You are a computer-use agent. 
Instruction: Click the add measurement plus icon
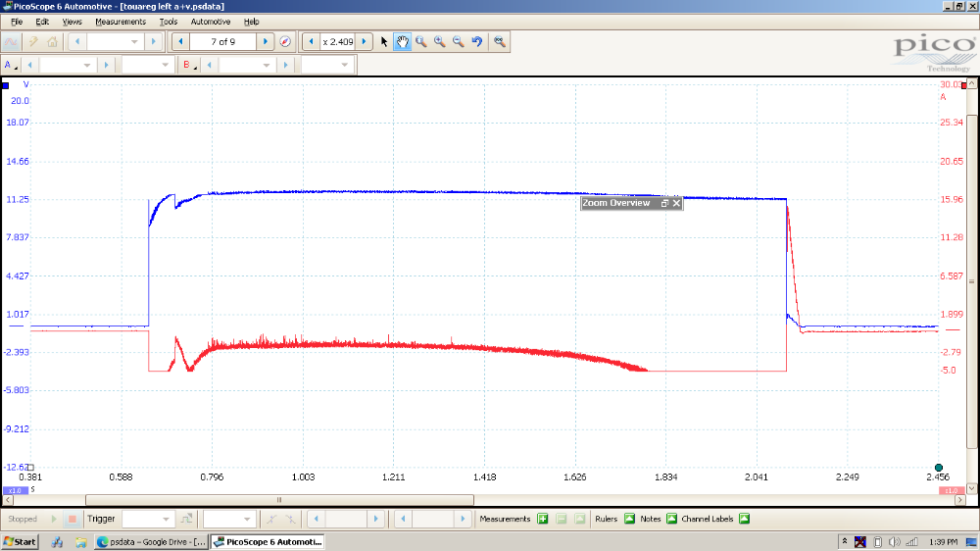[542, 519]
